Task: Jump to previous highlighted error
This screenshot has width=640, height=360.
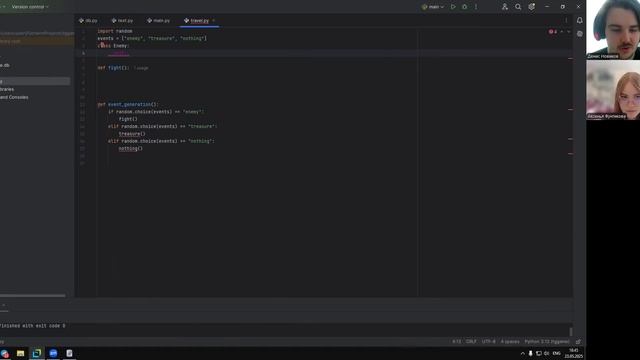Action: pos(562,31)
